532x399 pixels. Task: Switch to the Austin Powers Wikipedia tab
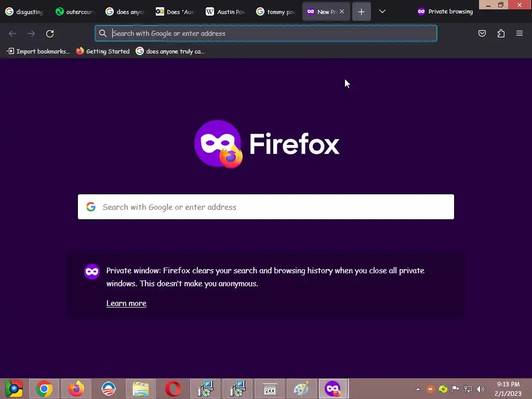225,12
